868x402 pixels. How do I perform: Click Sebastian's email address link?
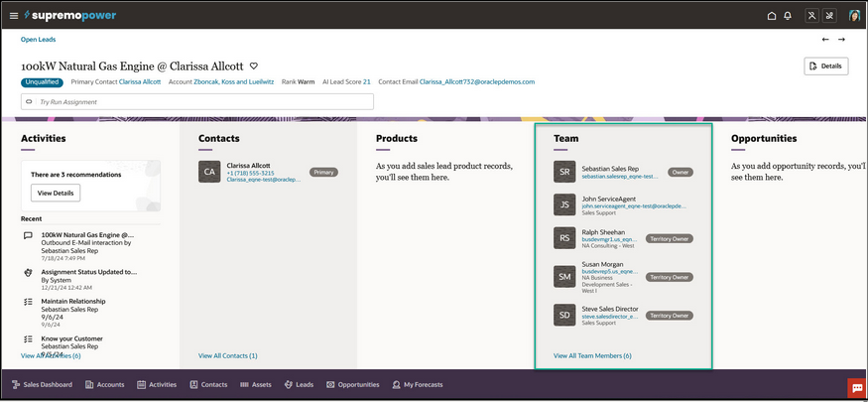click(x=620, y=176)
